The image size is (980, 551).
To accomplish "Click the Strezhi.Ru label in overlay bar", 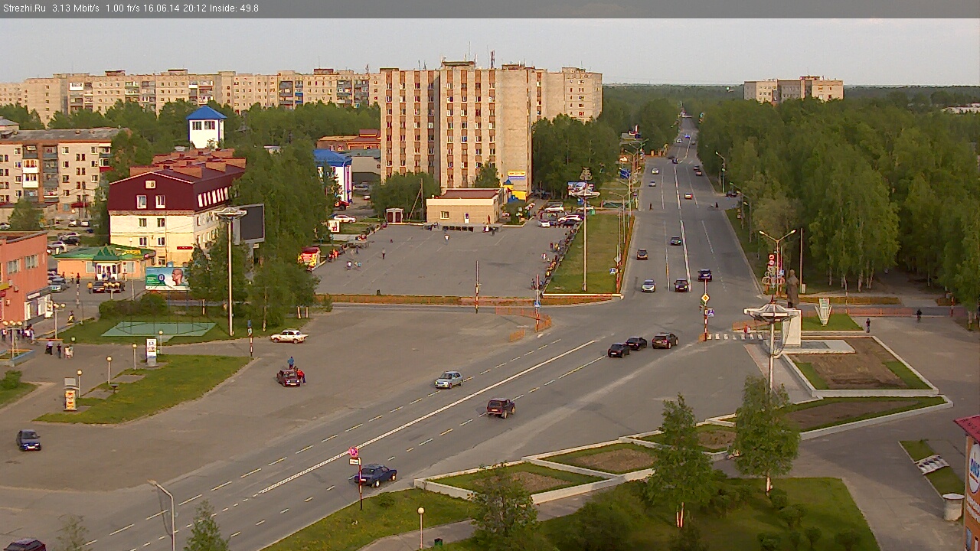I will tap(24, 8).
